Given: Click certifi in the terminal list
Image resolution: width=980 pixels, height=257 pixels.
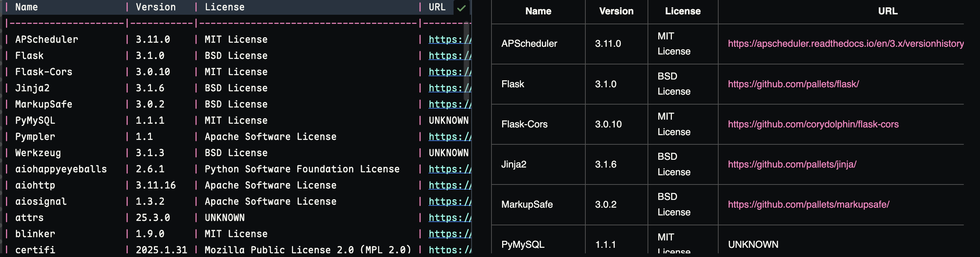Looking at the screenshot, I should point(35,250).
